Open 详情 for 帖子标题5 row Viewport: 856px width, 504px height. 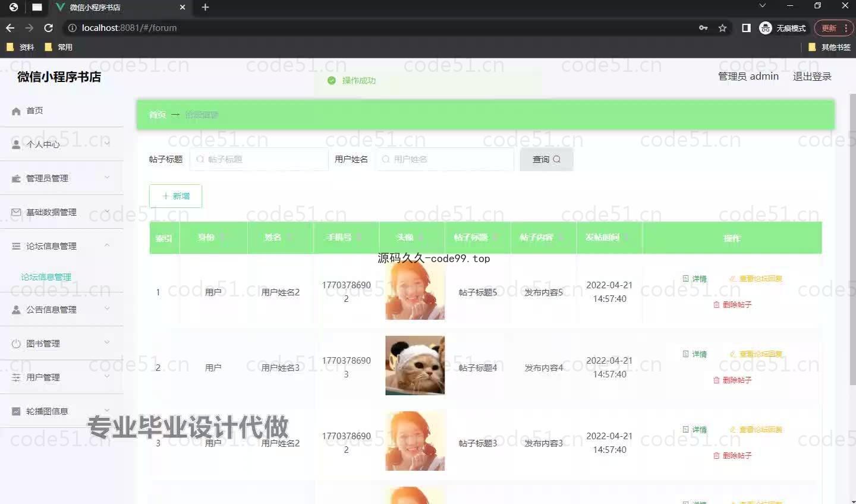point(695,279)
